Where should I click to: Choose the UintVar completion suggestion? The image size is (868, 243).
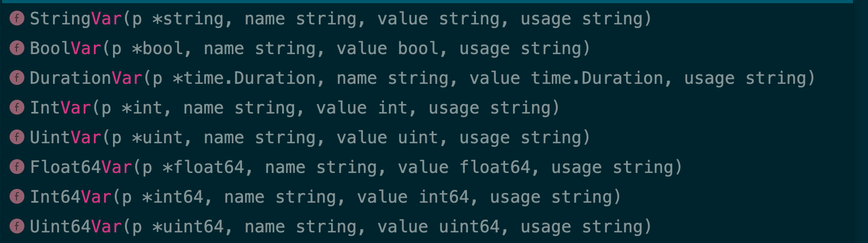[65, 137]
